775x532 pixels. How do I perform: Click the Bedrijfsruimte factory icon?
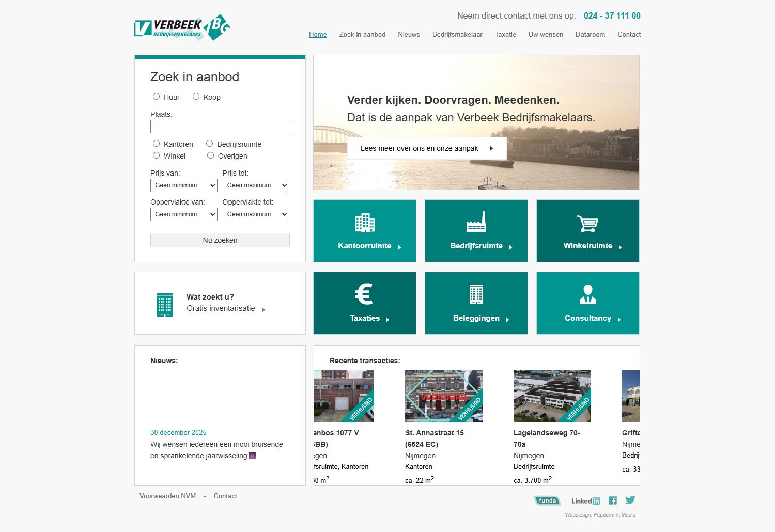476,221
